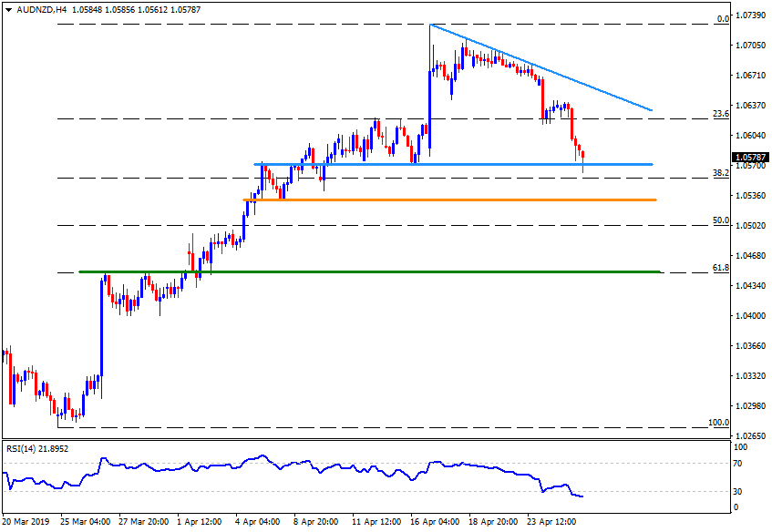Select the 50.0 Fibonacci level label

tap(721, 220)
